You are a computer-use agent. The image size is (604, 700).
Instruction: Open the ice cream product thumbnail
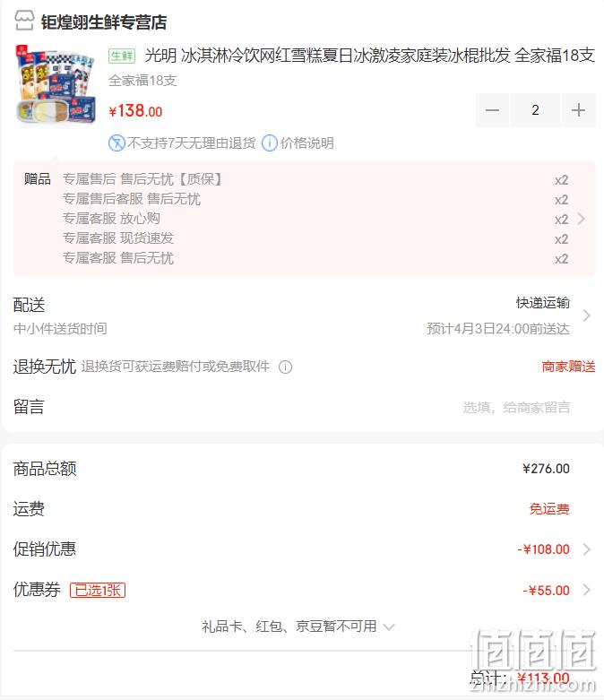pos(56,85)
